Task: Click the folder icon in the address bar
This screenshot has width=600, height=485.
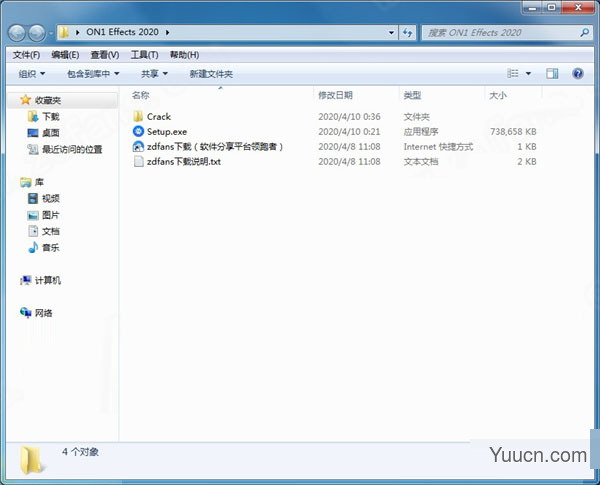Action: pos(64,32)
